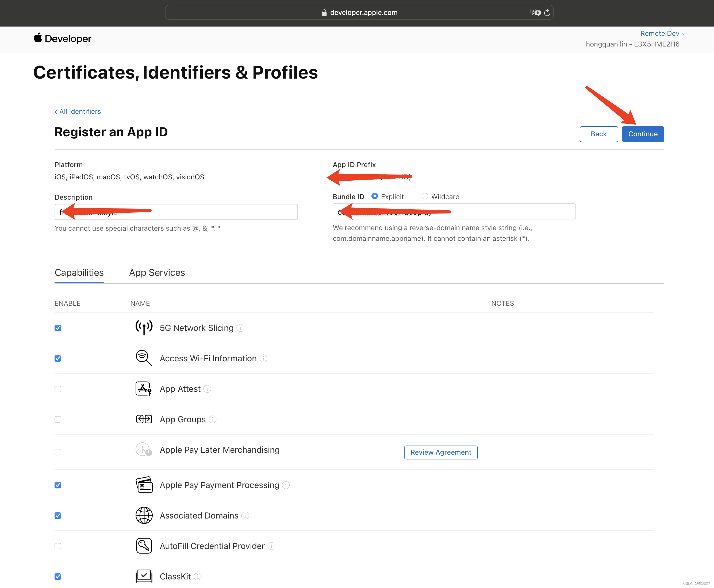Select the Explicit Bundle ID option

click(x=374, y=196)
